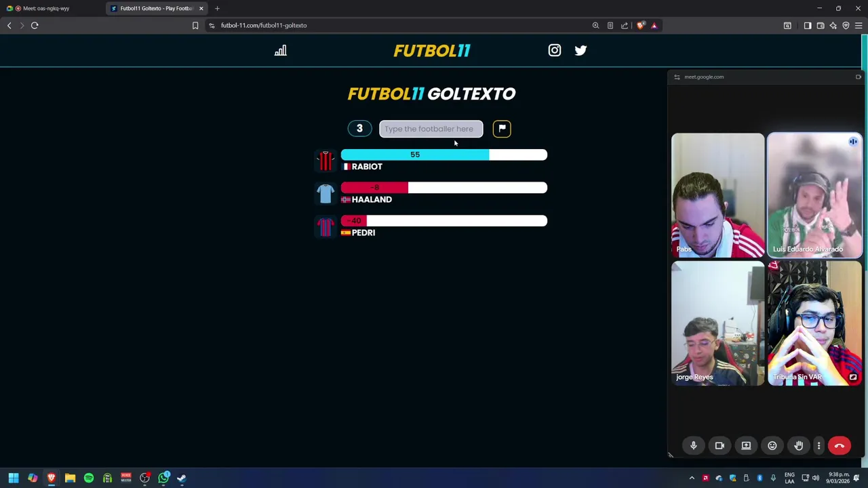Click the address bar URL

pos(264,26)
